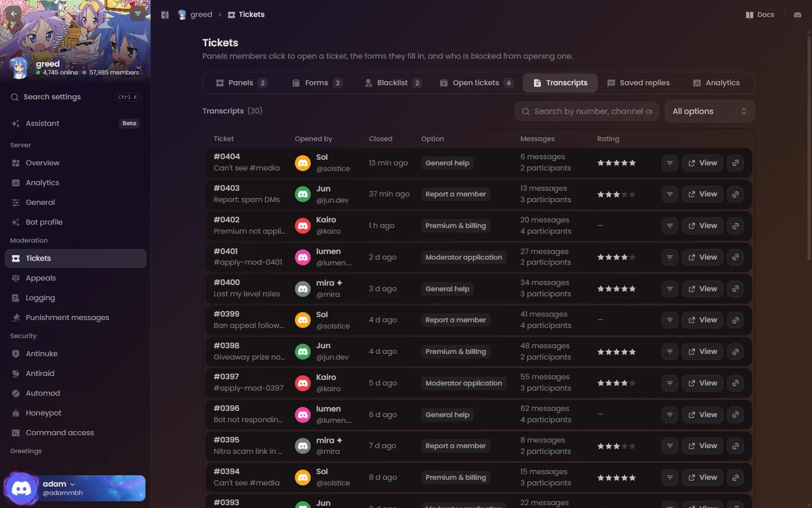This screenshot has width=812, height=508.
Task: Open the Blacklist tab
Action: (x=393, y=83)
